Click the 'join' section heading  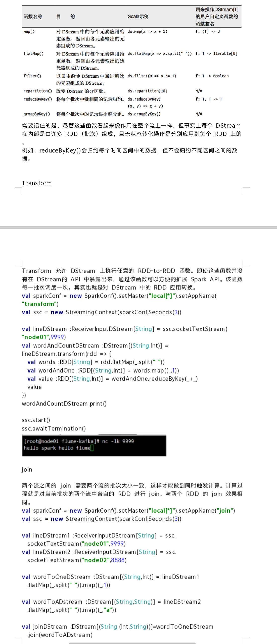(27, 470)
